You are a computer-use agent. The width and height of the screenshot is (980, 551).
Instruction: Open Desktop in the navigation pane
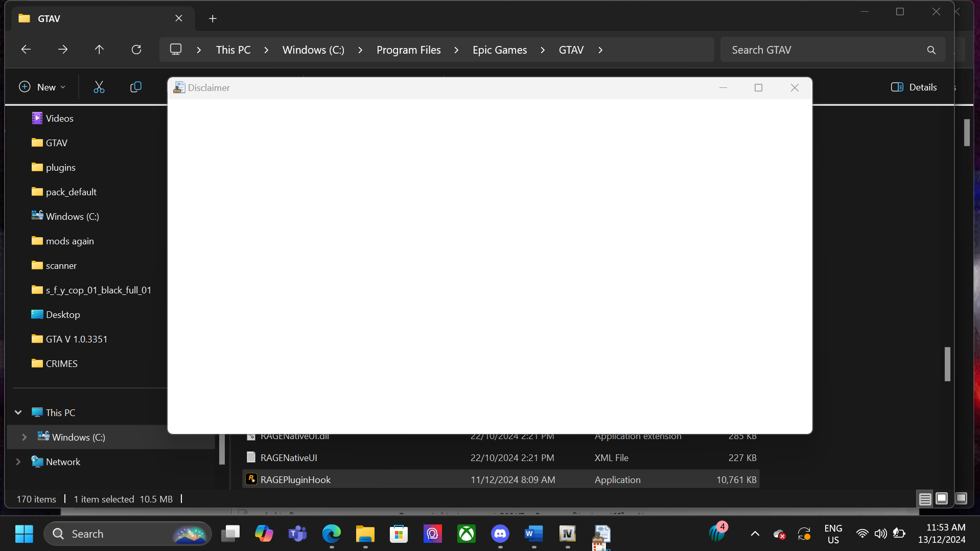coord(63,314)
